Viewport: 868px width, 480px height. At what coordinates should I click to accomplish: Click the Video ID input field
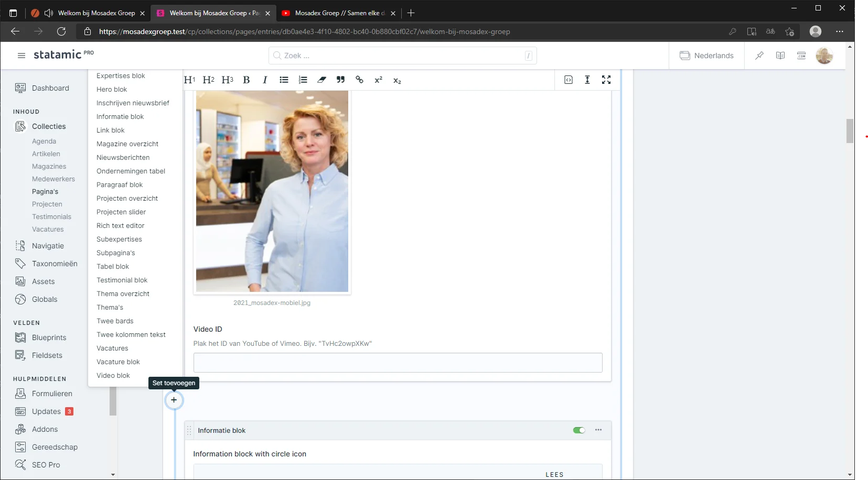tap(398, 363)
